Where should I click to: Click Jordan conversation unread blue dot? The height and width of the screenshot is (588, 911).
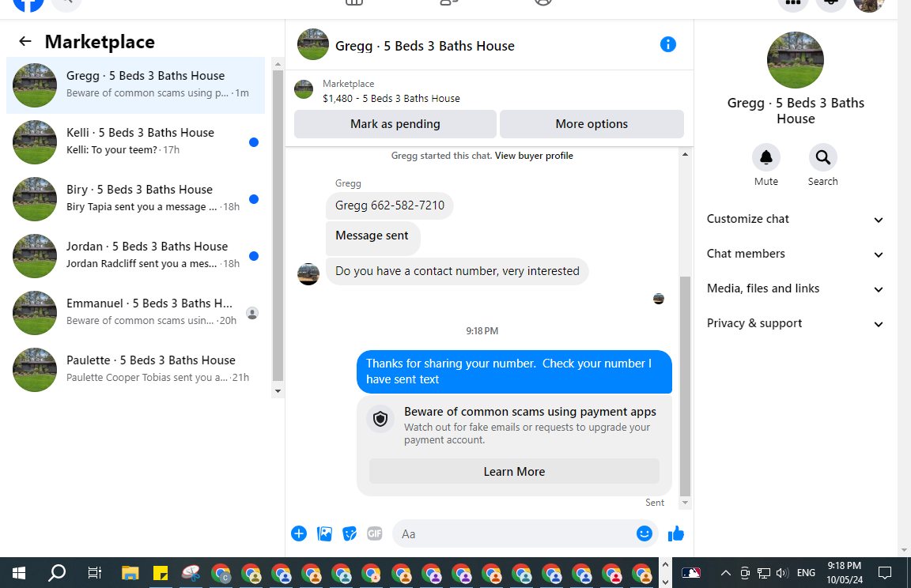pos(254,256)
